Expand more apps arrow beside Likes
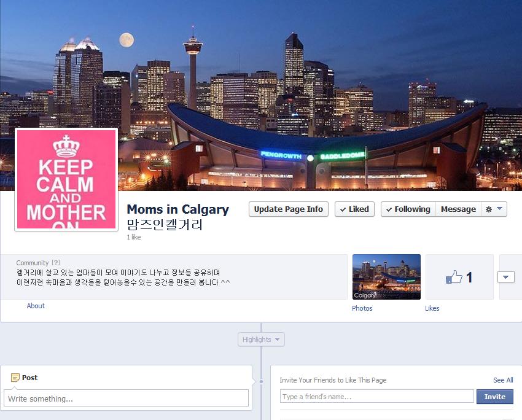 point(505,277)
